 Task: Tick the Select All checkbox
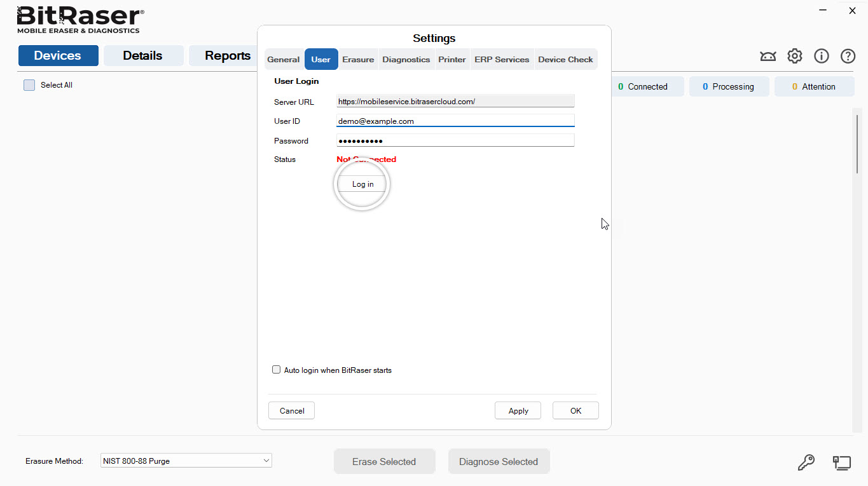(x=29, y=85)
